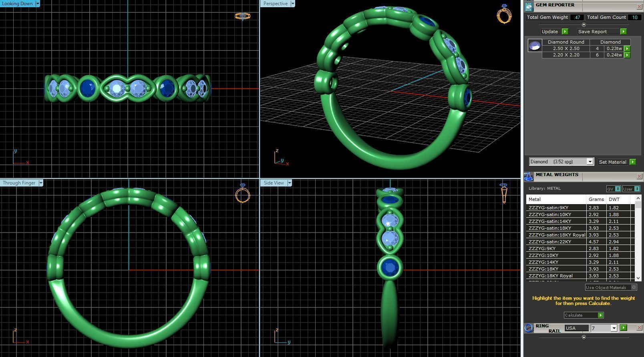Screen dimensions: 644x357
Task: Click the ring orientation icon in Perspective view
Action: [x=504, y=14]
